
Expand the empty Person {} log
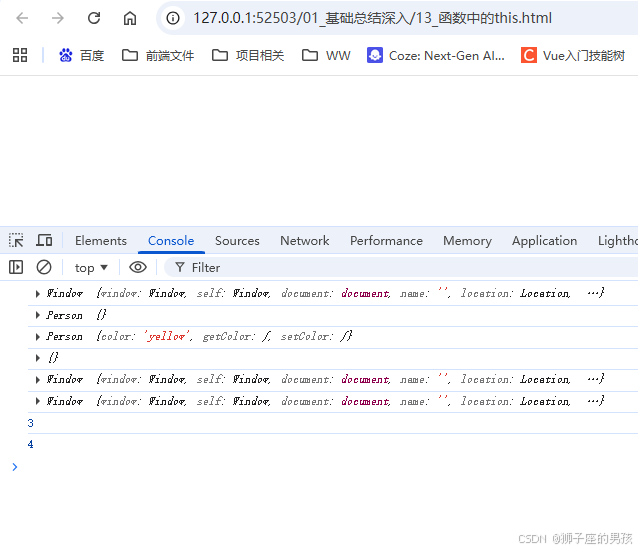click(37, 315)
